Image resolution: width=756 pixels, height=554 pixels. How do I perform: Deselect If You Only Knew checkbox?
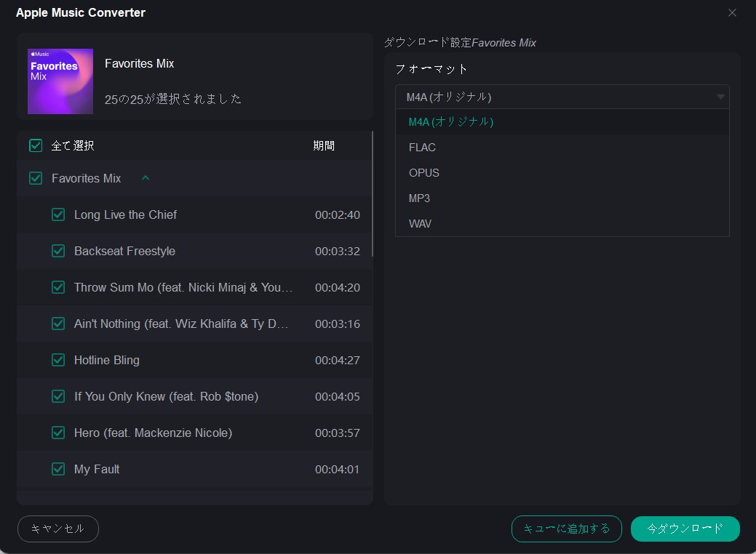click(x=58, y=396)
